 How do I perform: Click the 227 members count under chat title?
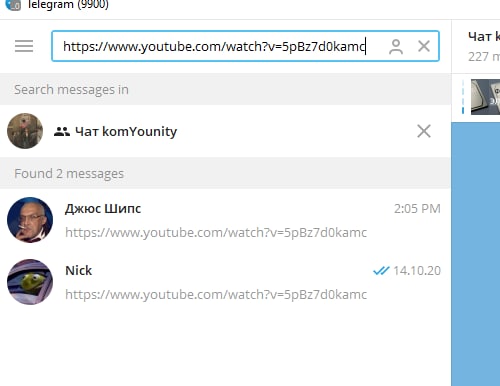click(484, 57)
